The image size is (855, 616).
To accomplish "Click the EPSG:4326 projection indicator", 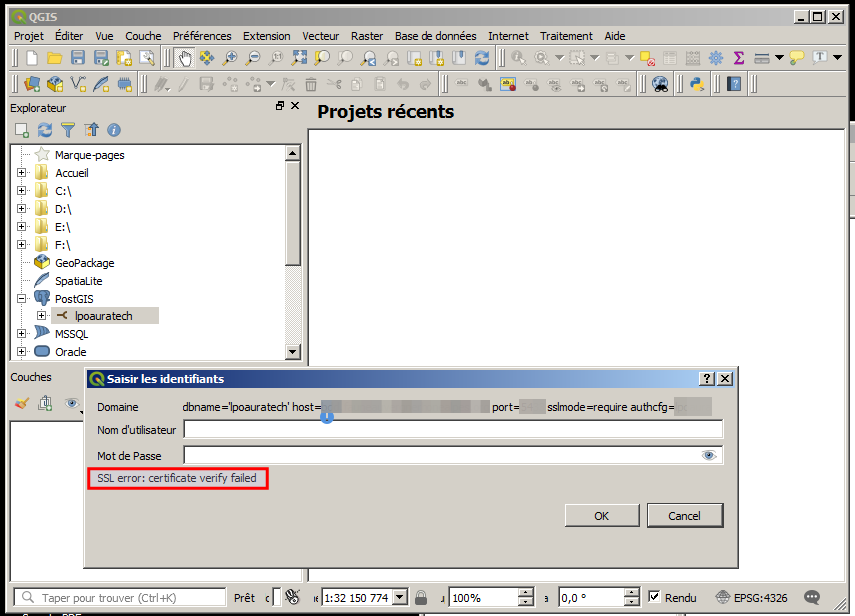I will (x=752, y=597).
